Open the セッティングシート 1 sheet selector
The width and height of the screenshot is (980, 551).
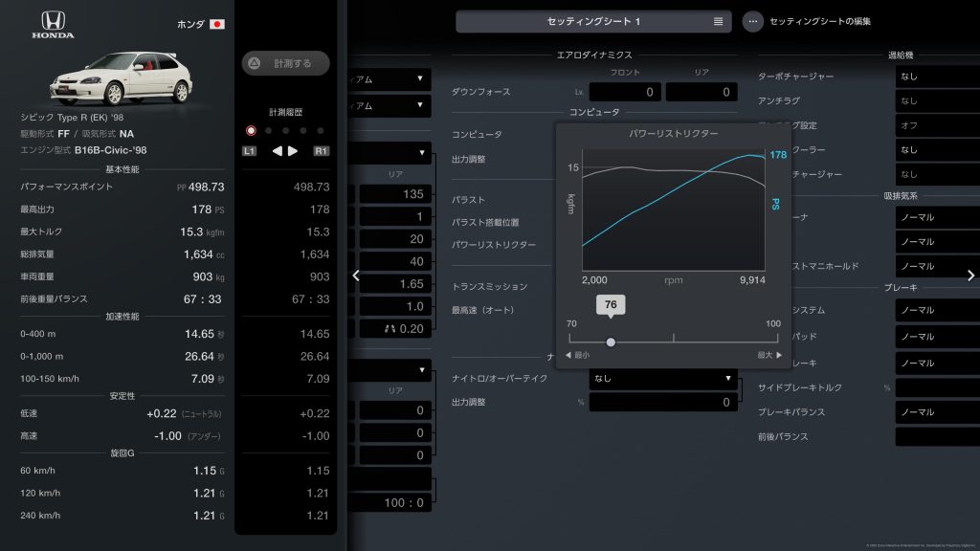593,21
